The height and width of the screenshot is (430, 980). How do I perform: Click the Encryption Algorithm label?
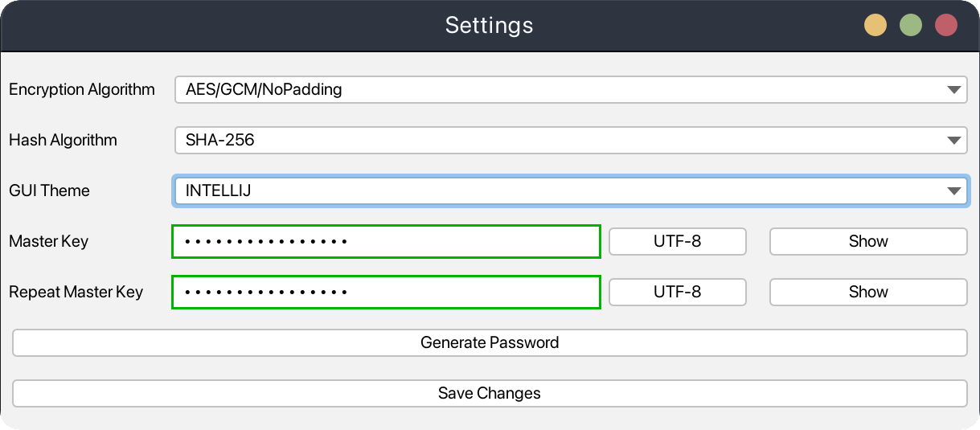pos(82,90)
